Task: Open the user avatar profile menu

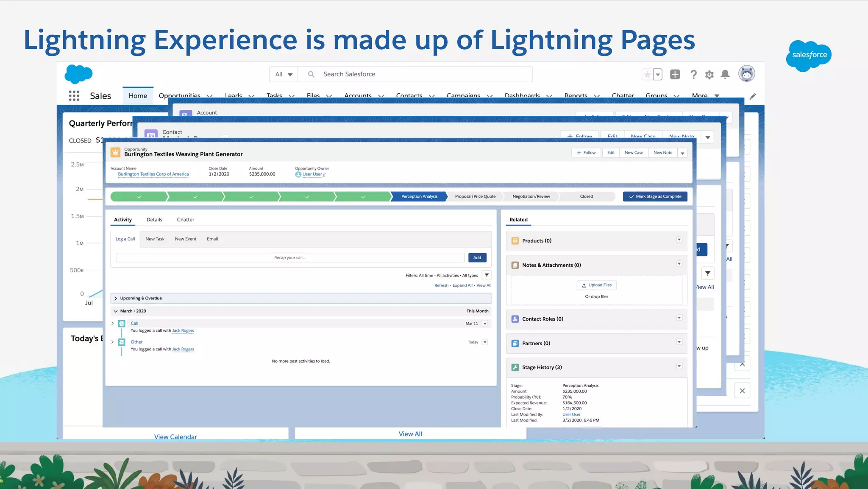Action: pos(746,74)
